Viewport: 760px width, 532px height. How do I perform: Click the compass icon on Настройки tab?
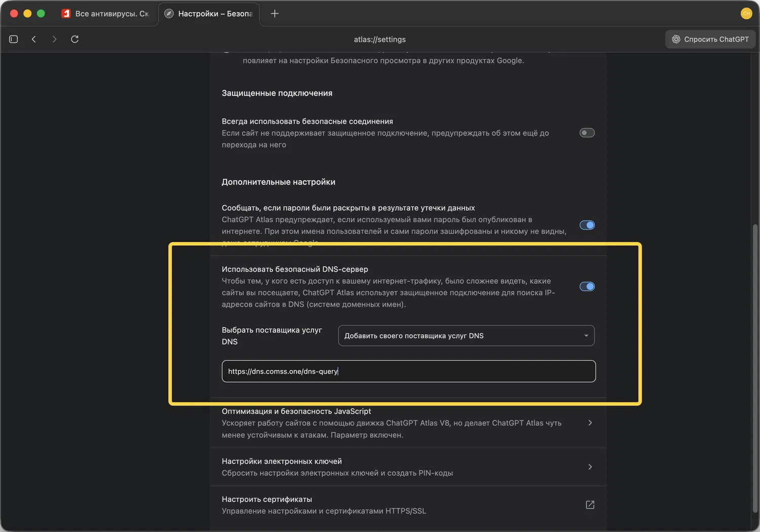click(x=169, y=14)
